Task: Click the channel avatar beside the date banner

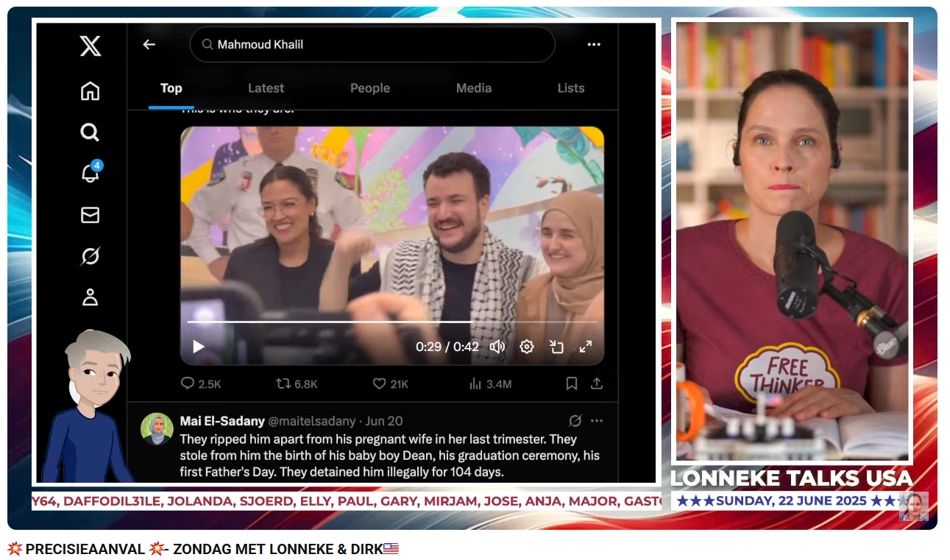Action: pos(914,506)
